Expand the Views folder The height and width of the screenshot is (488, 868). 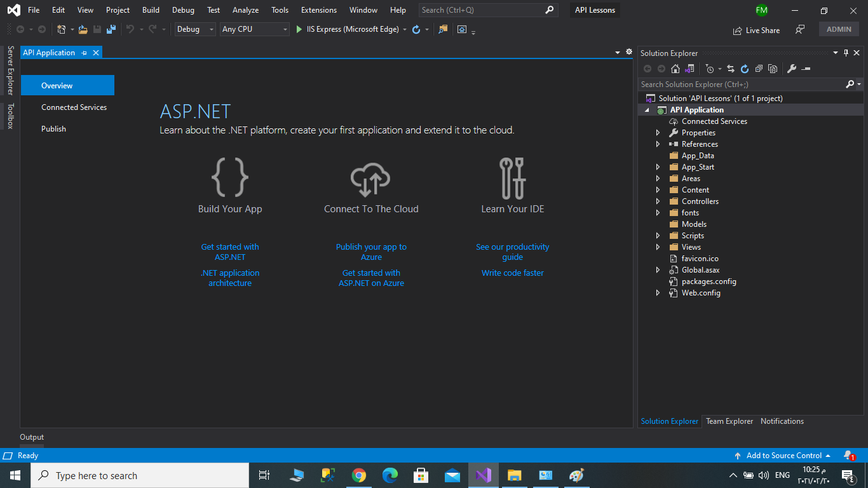tap(658, 247)
